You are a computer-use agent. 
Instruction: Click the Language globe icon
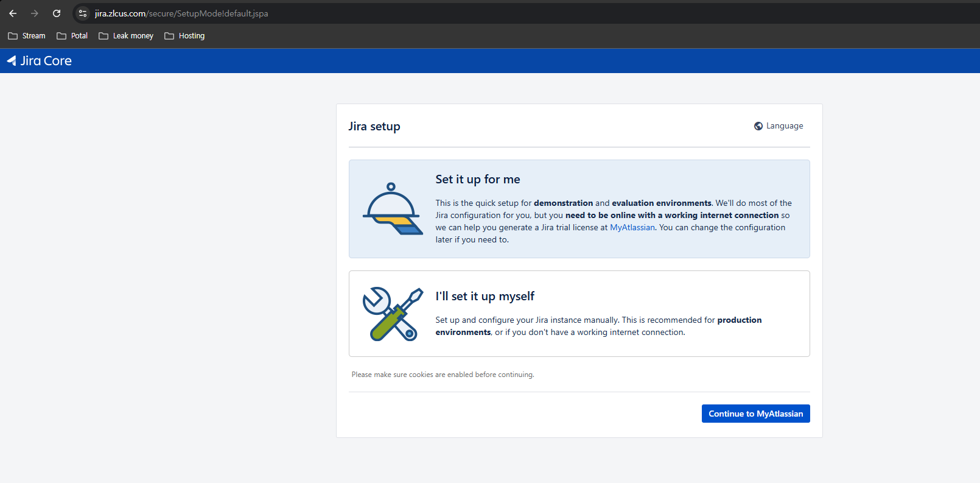point(758,126)
